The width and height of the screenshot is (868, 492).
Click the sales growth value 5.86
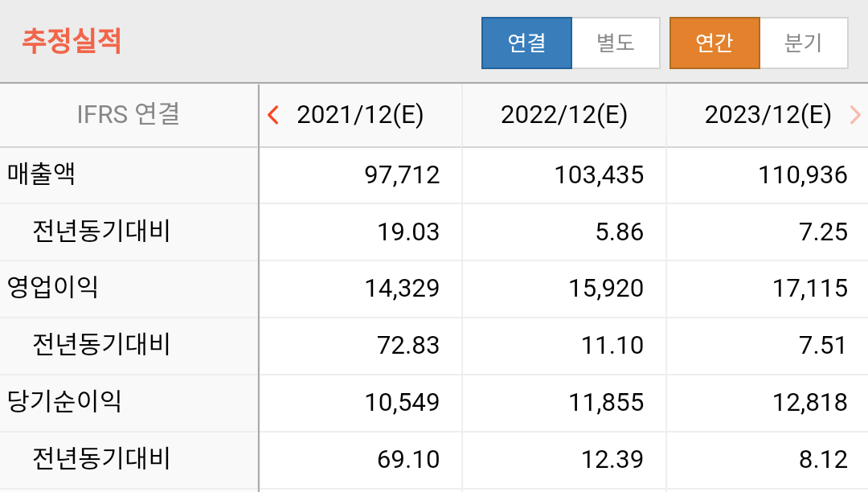pos(620,232)
